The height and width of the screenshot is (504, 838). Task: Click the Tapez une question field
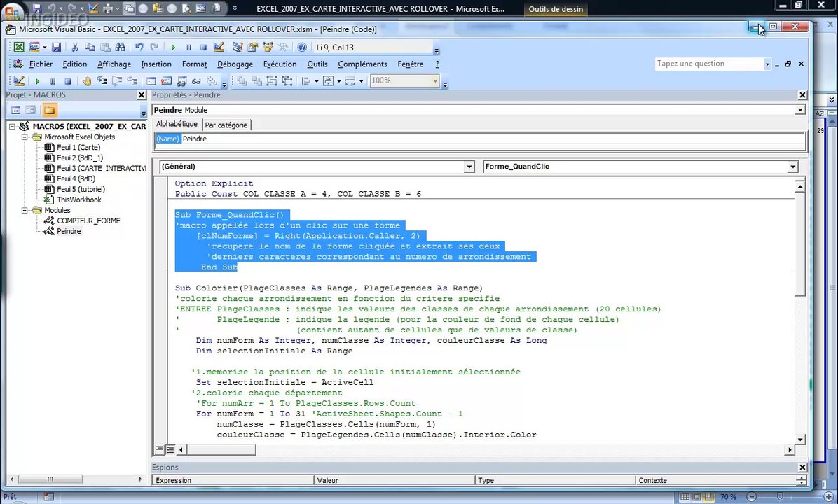click(709, 64)
